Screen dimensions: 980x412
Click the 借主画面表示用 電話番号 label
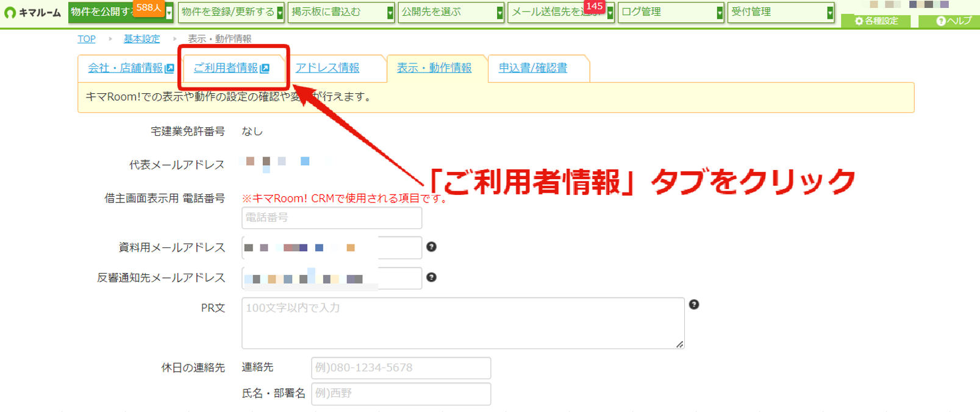pos(165,198)
